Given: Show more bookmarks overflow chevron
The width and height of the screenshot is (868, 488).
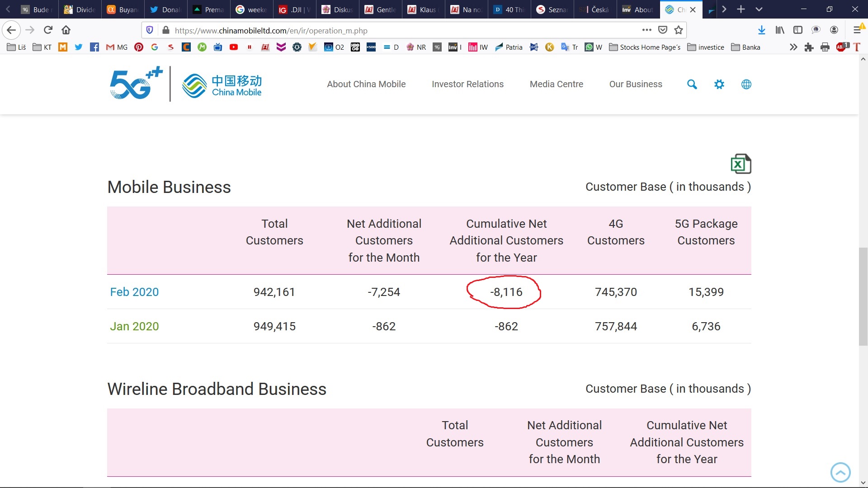Looking at the screenshot, I should tap(793, 47).
